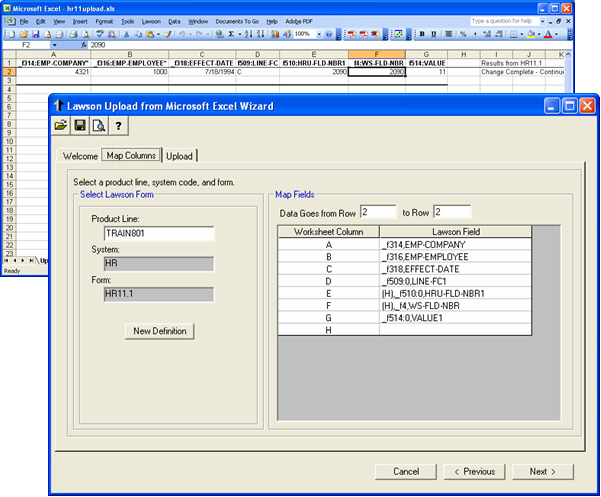Click the open file icon in the wizard toolbar
Viewport: 601px width, 497px height.
[x=61, y=126]
